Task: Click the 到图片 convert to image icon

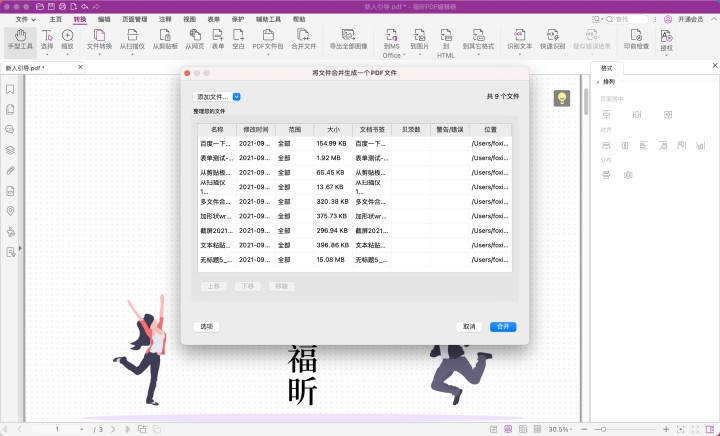Action: (419, 39)
